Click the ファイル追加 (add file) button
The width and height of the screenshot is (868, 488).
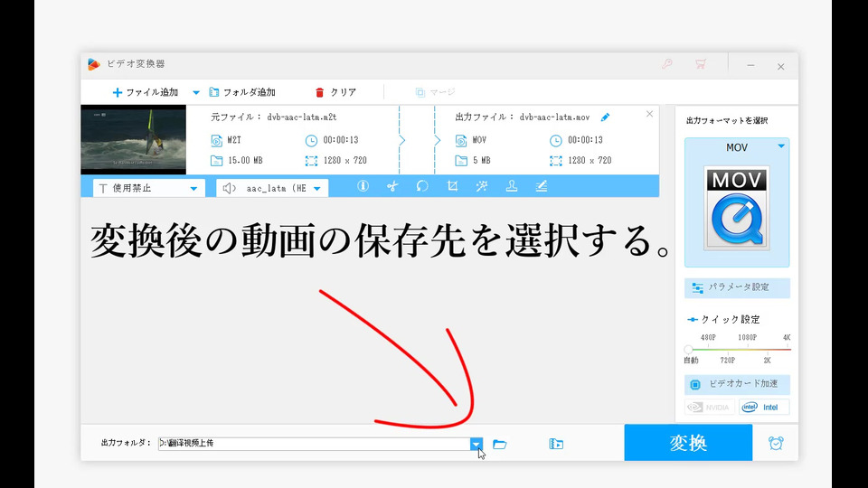click(145, 92)
